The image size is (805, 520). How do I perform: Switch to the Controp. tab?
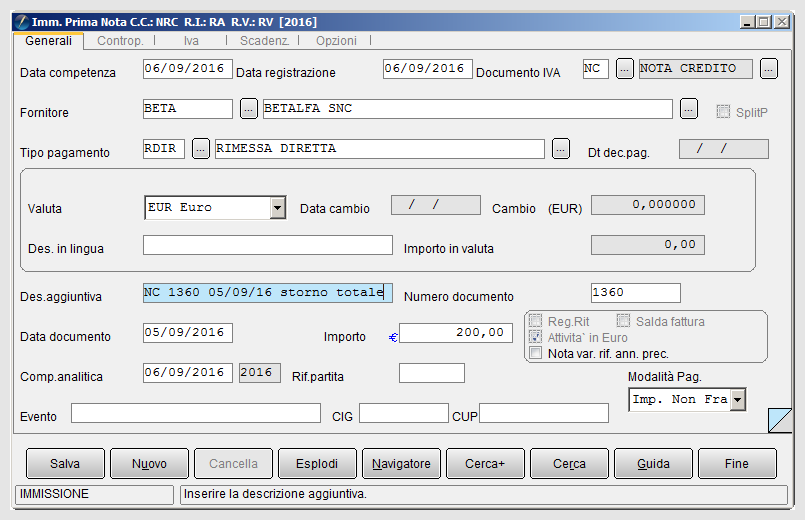[x=120, y=41]
